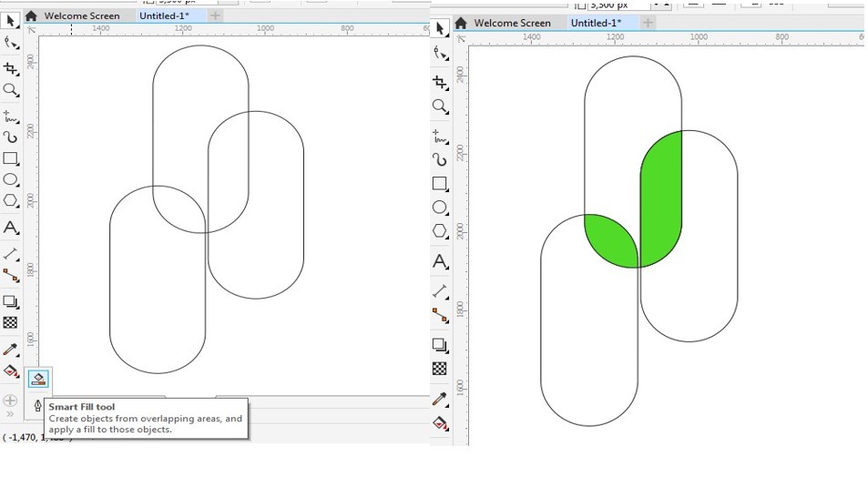Choose the Connector tool in left window
868x477 pixels.
(11, 275)
